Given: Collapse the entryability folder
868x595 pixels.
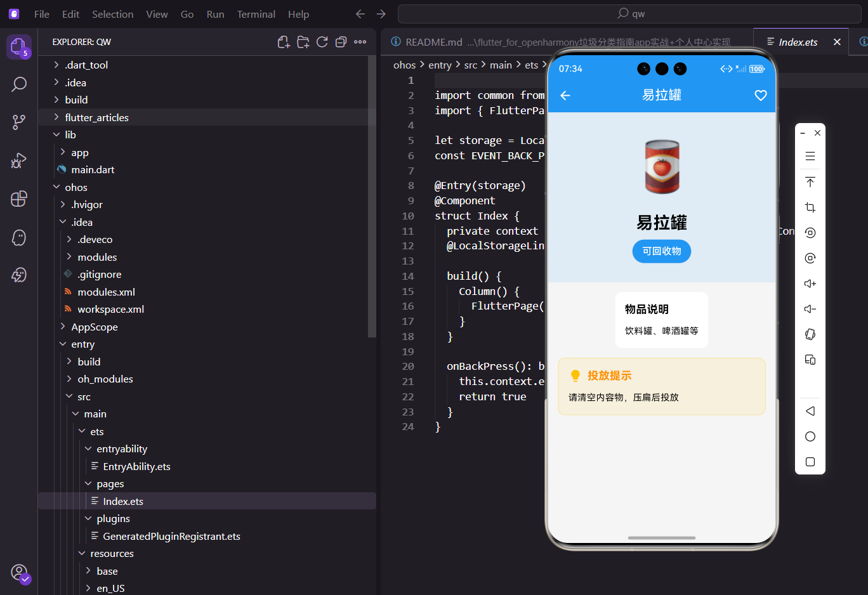Looking at the screenshot, I should [88, 448].
